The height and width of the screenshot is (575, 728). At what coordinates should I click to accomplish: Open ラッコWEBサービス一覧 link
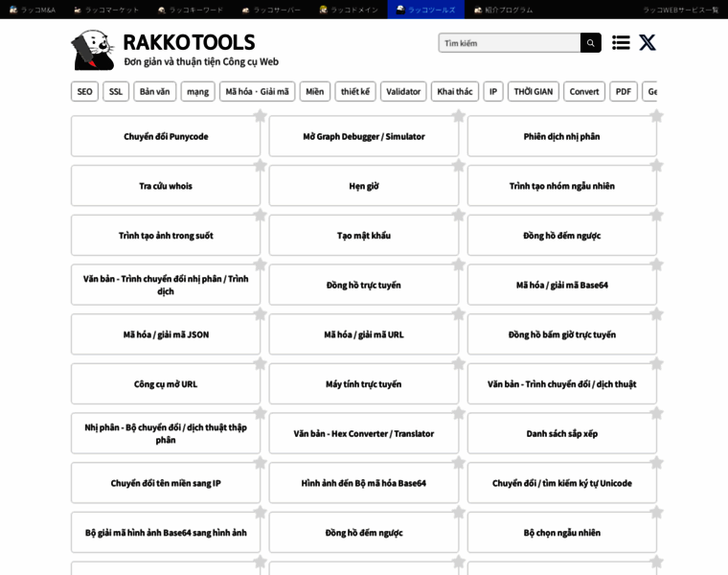[681, 10]
